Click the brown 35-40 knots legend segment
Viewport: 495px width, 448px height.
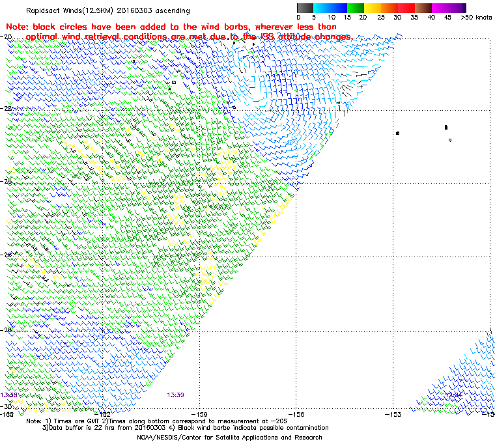(x=423, y=8)
